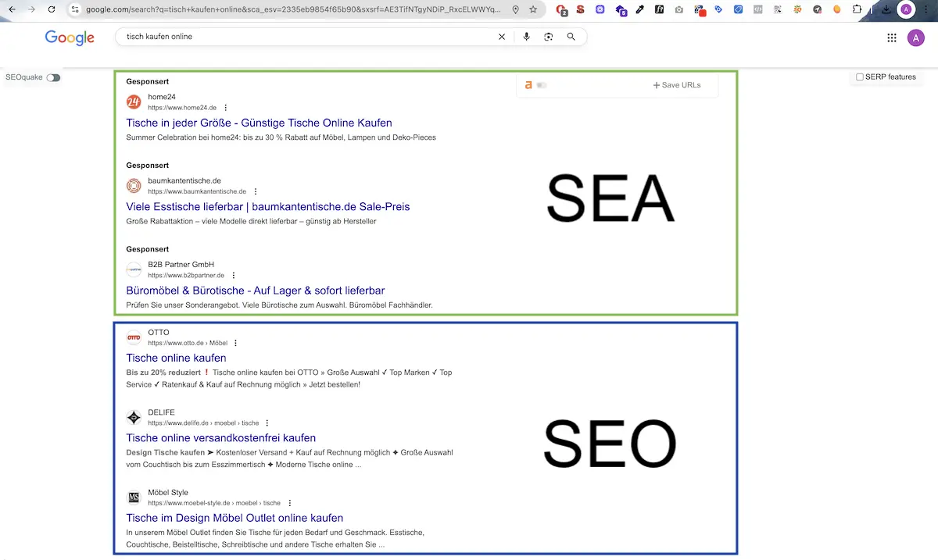
Task: Open the Extensions puzzle piece menu
Action: point(856,9)
